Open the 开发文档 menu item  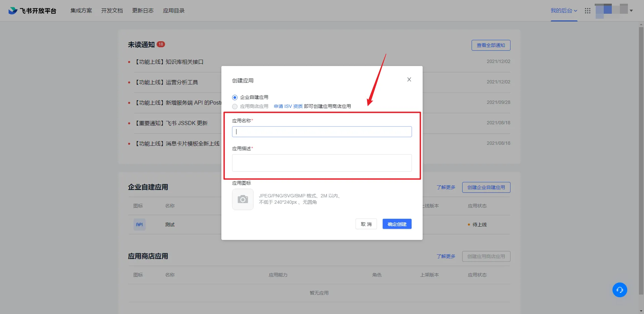point(112,11)
